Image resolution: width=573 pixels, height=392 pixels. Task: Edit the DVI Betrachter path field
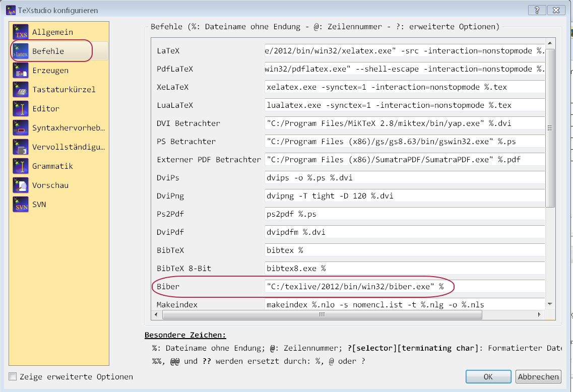click(x=405, y=123)
